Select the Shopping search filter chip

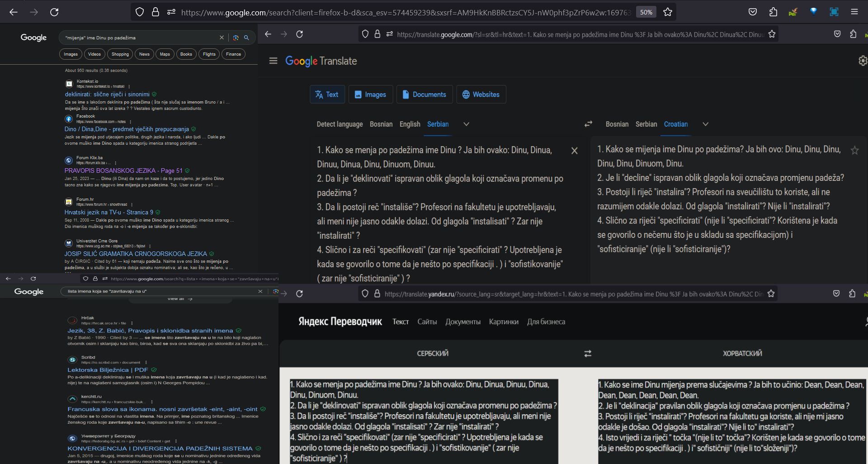(x=120, y=54)
